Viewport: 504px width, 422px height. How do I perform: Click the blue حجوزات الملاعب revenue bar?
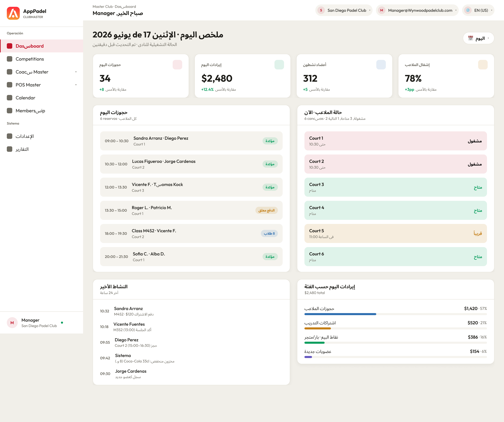(x=340, y=314)
